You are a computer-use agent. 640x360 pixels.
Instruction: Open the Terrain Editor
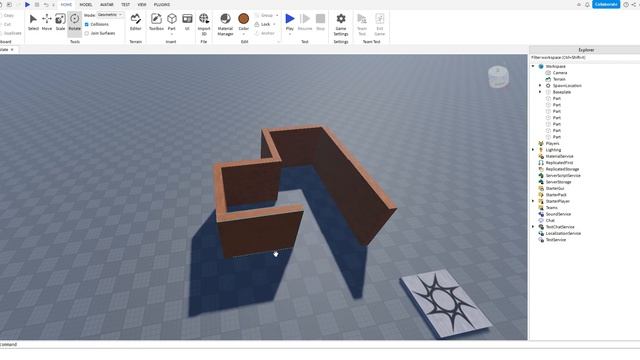[x=136, y=22]
